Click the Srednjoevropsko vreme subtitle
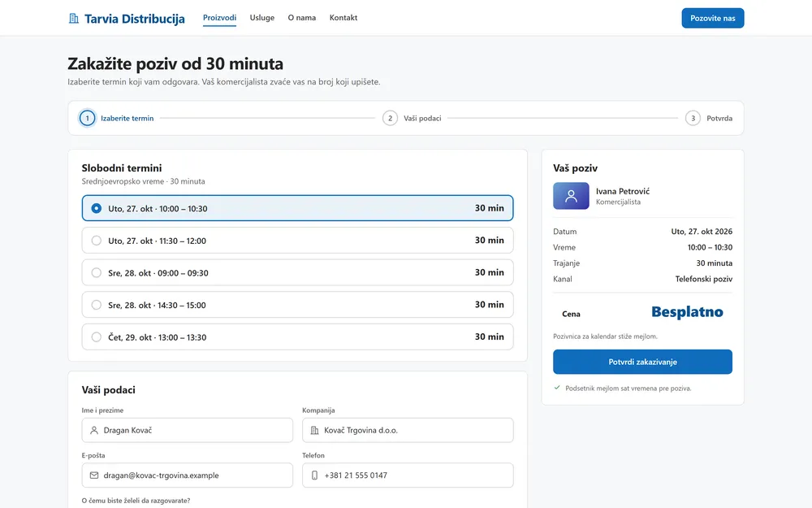 (144, 181)
